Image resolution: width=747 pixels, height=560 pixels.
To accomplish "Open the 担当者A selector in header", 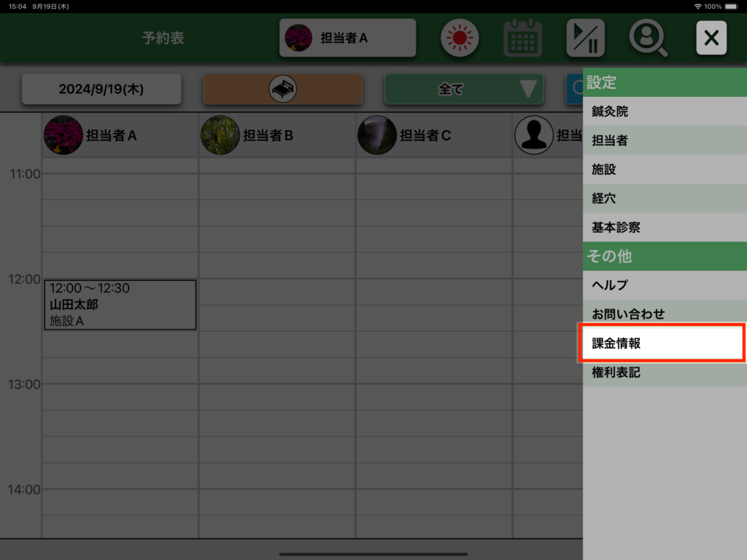I will pyautogui.click(x=347, y=38).
